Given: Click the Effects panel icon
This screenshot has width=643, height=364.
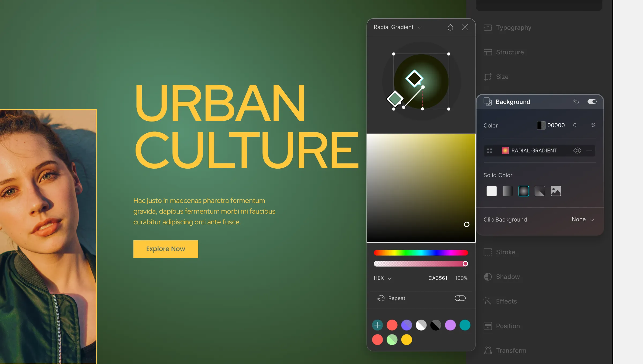Looking at the screenshot, I should click(487, 301).
